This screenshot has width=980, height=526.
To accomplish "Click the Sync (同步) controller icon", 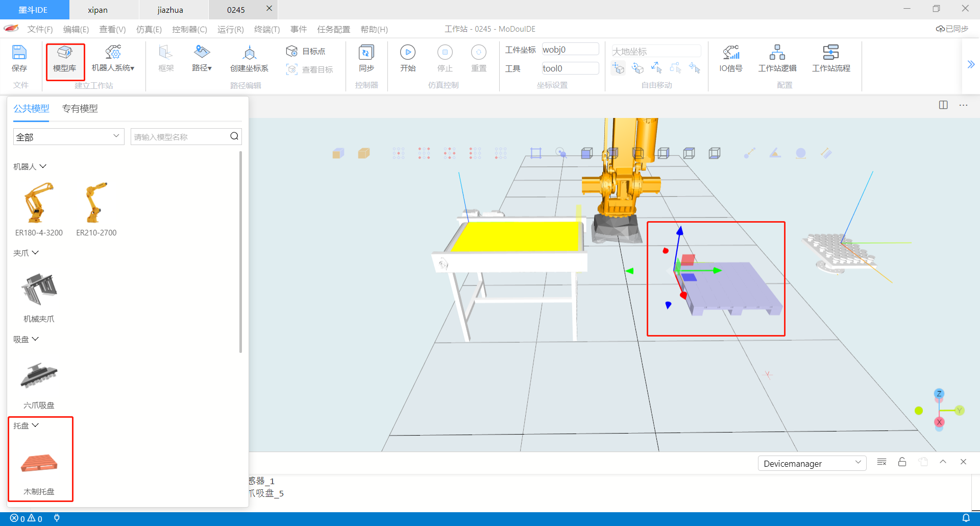I will 366,53.
